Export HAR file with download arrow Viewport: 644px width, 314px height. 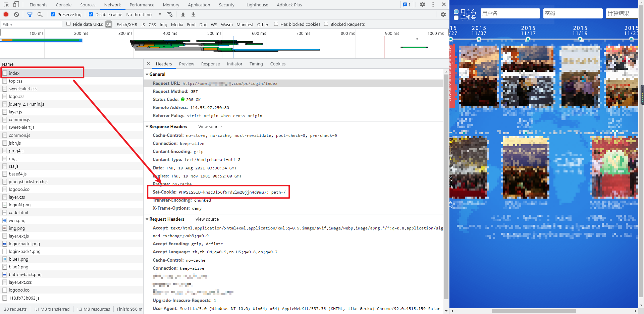194,14
